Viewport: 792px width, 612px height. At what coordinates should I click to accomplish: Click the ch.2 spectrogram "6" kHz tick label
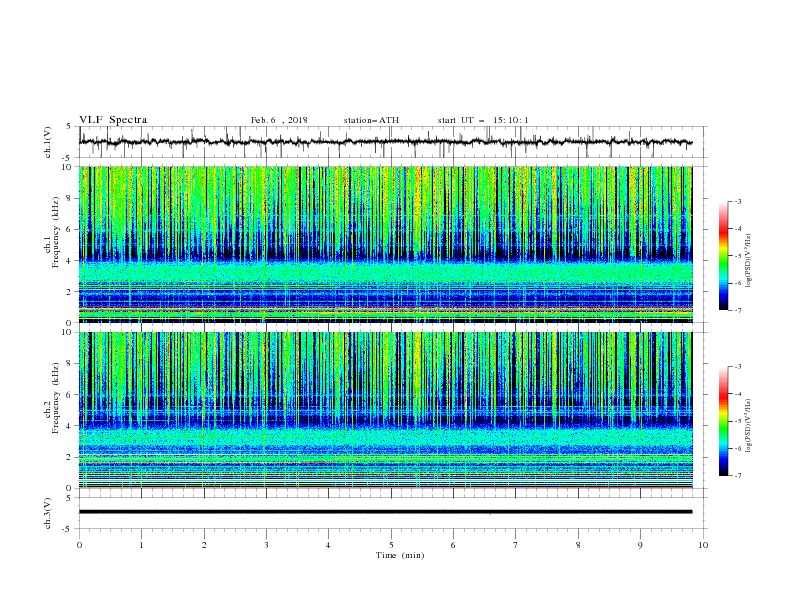click(71, 395)
